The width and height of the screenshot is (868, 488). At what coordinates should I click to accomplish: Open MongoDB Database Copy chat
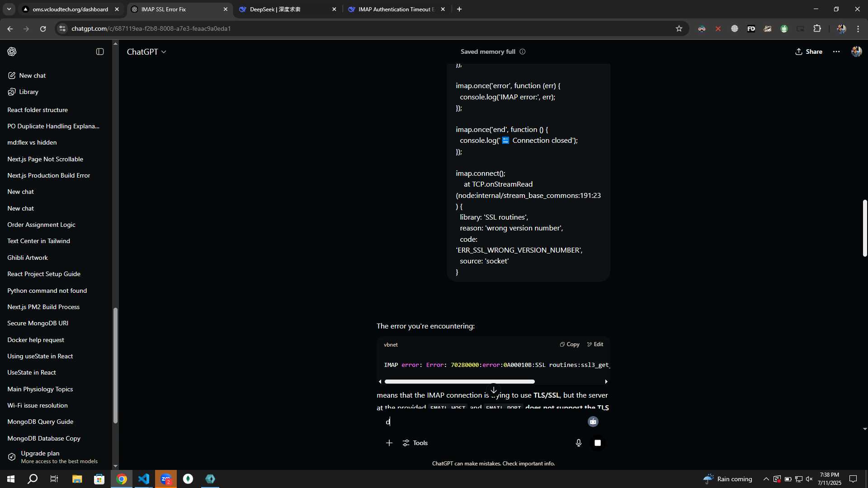point(44,438)
